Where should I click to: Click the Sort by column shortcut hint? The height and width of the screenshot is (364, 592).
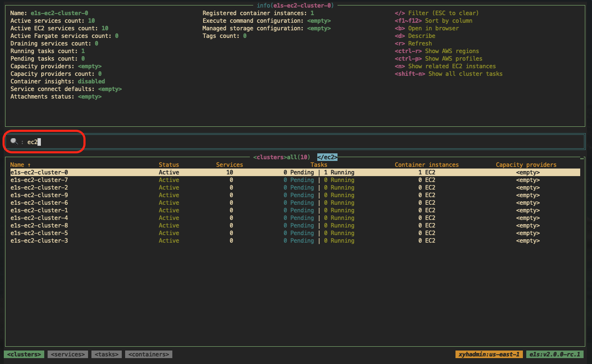[x=434, y=21]
